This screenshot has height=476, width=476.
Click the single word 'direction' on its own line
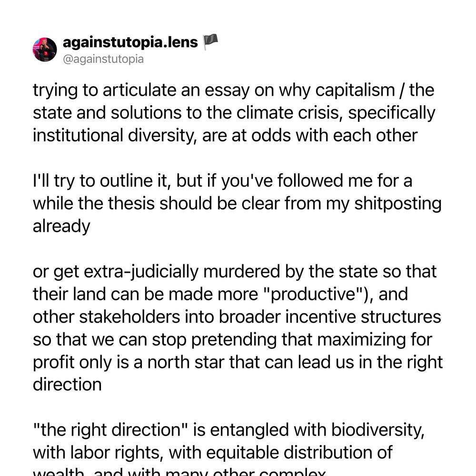point(67,385)
